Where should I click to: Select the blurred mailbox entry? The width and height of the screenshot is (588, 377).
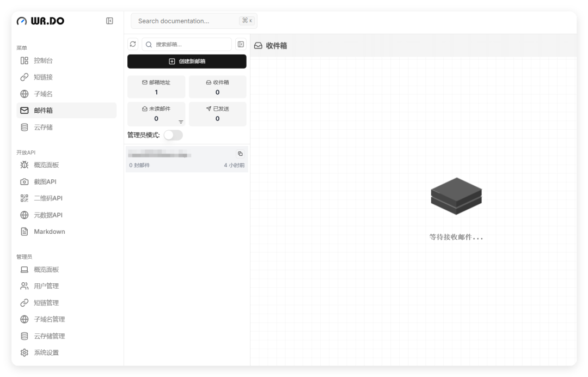(187, 159)
